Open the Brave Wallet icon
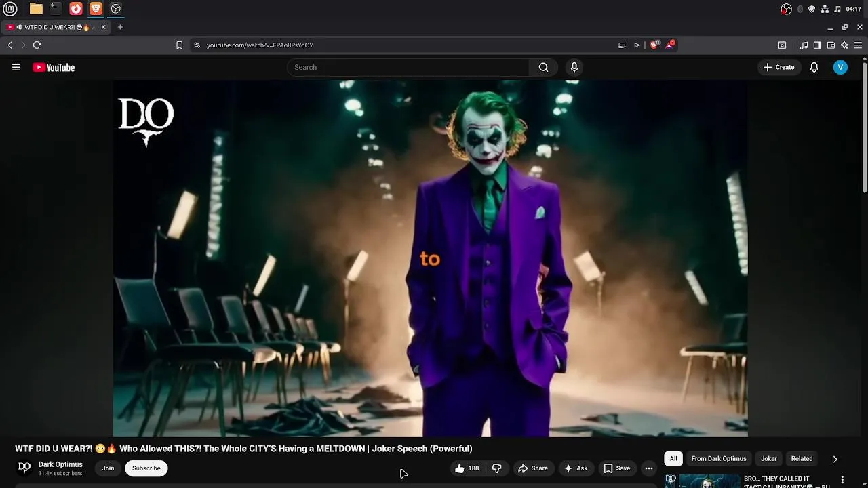 click(831, 45)
